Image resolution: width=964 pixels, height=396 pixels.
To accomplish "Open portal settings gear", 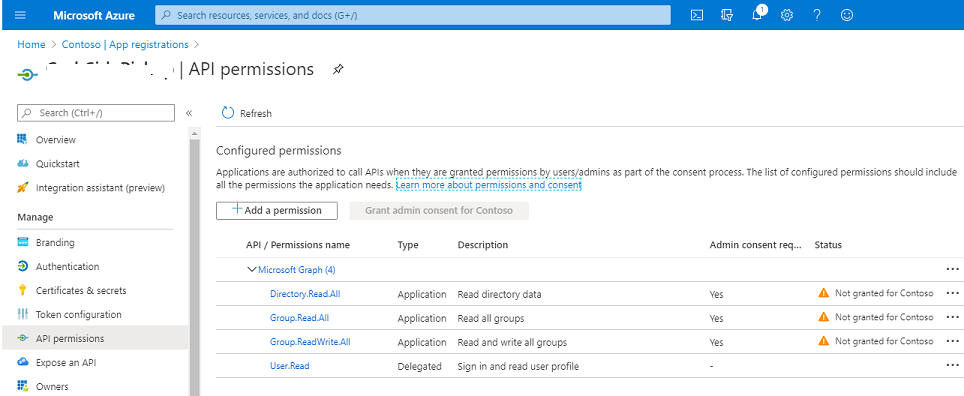I will point(787,15).
